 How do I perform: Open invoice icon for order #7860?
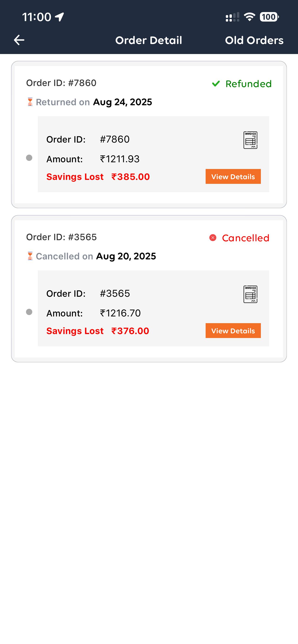250,140
